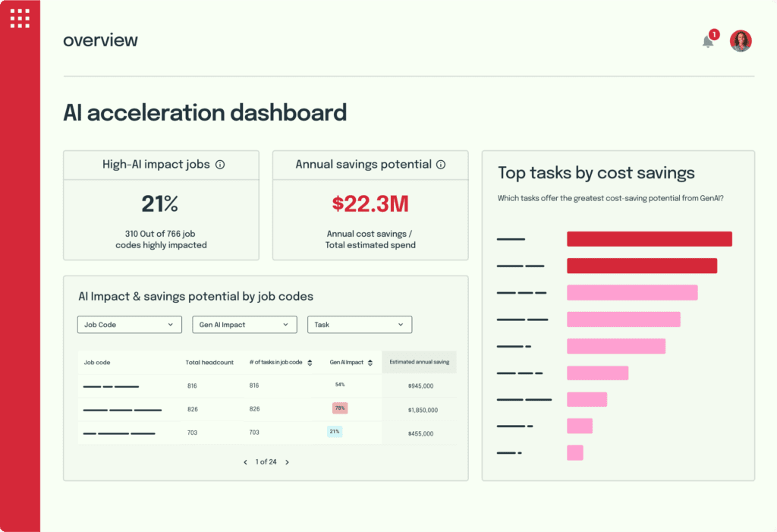Click info icon beside High-AI impact jobs
777x532 pixels.
(220, 165)
